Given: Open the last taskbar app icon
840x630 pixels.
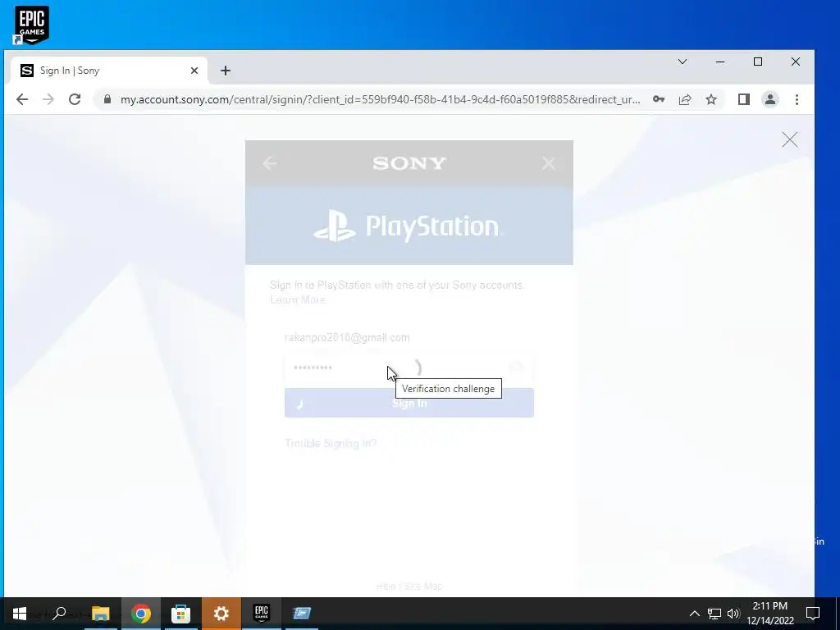Looking at the screenshot, I should 302,614.
